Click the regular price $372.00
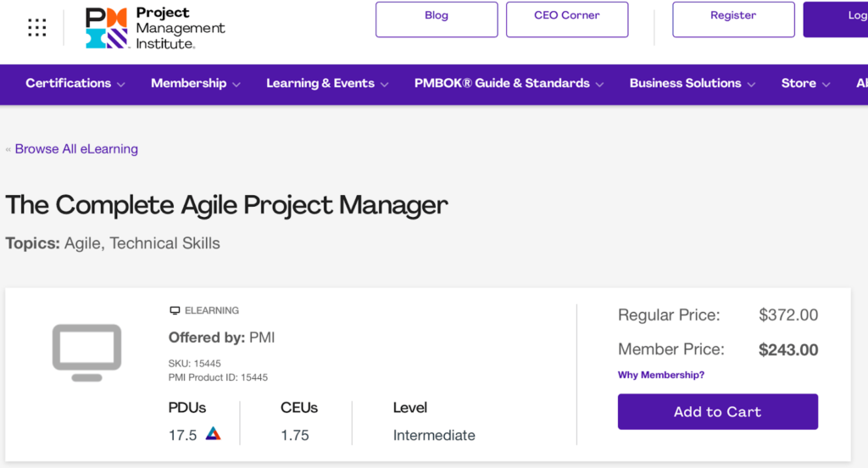The width and height of the screenshot is (868, 468). 788,315
